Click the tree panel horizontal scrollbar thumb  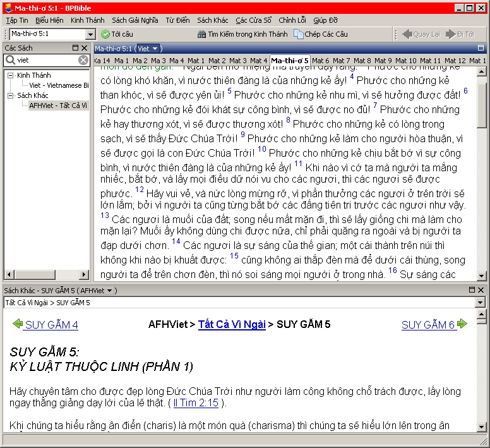(x=35, y=275)
